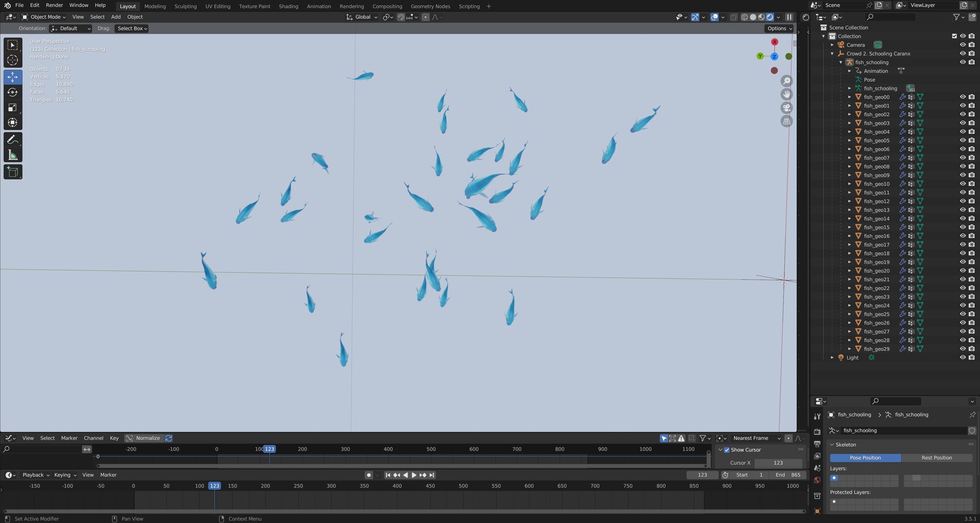Image resolution: width=980 pixels, height=523 pixels.
Task: Open the Render menu
Action: pos(54,5)
